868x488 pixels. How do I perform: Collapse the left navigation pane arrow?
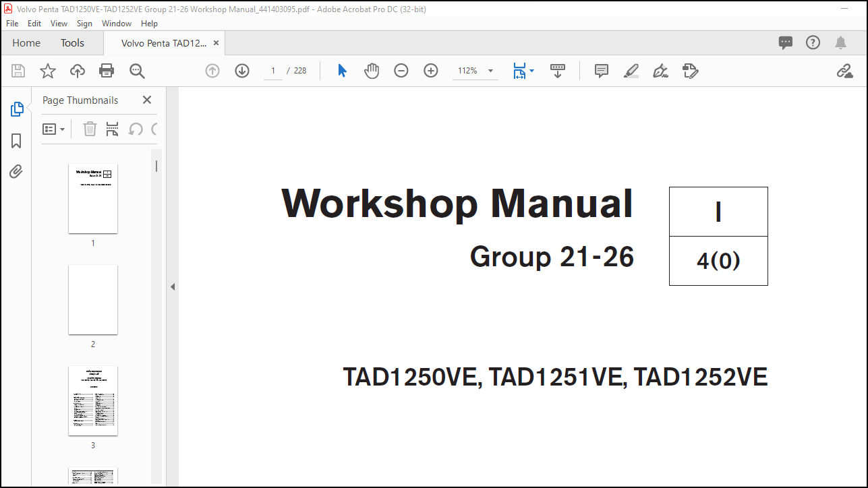172,287
